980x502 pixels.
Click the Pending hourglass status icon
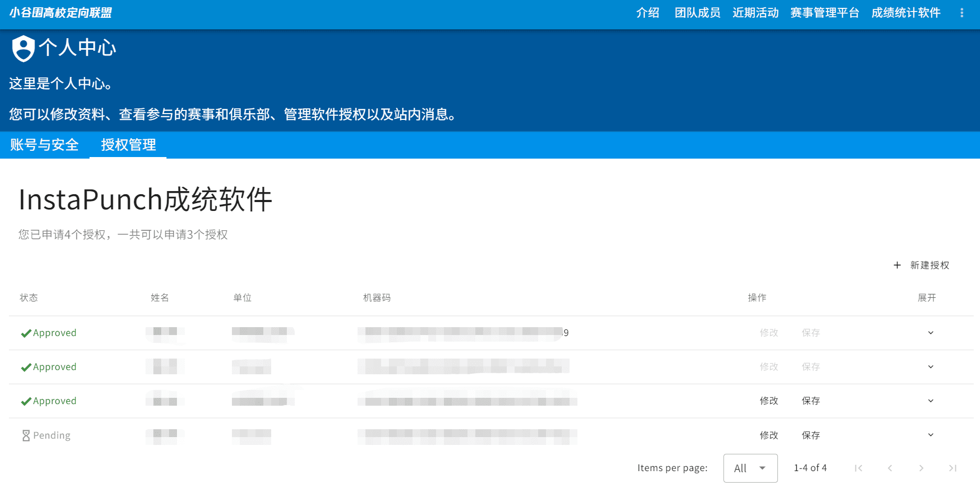coord(26,436)
